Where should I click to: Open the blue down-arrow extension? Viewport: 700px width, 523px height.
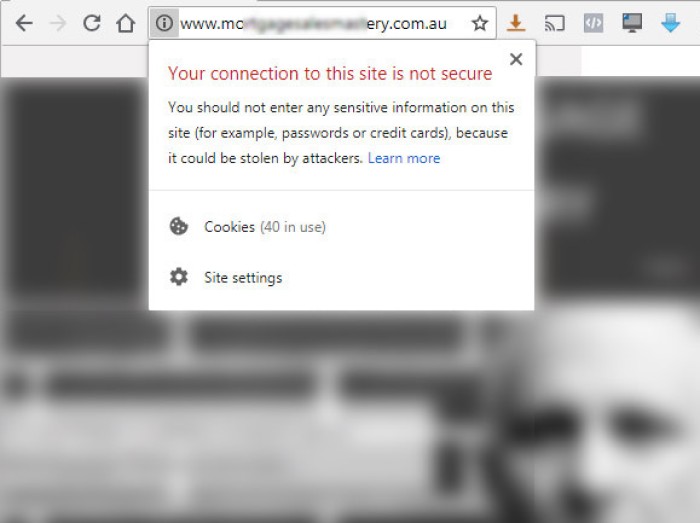pos(670,23)
